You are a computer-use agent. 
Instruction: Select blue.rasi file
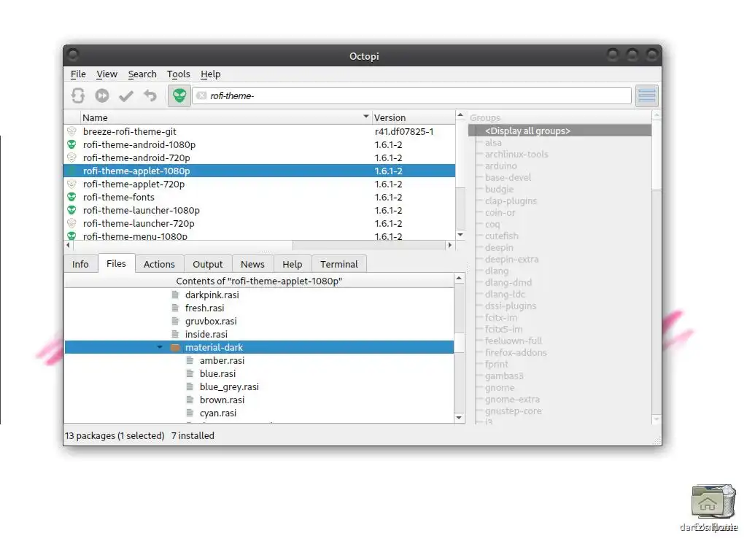point(217,374)
